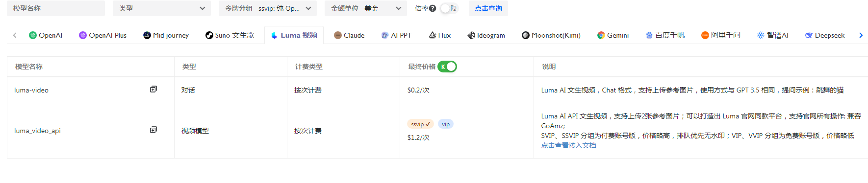Viewport: 868px width, 183px height.
Task: Switch to the OpenAI tab
Action: (x=46, y=35)
